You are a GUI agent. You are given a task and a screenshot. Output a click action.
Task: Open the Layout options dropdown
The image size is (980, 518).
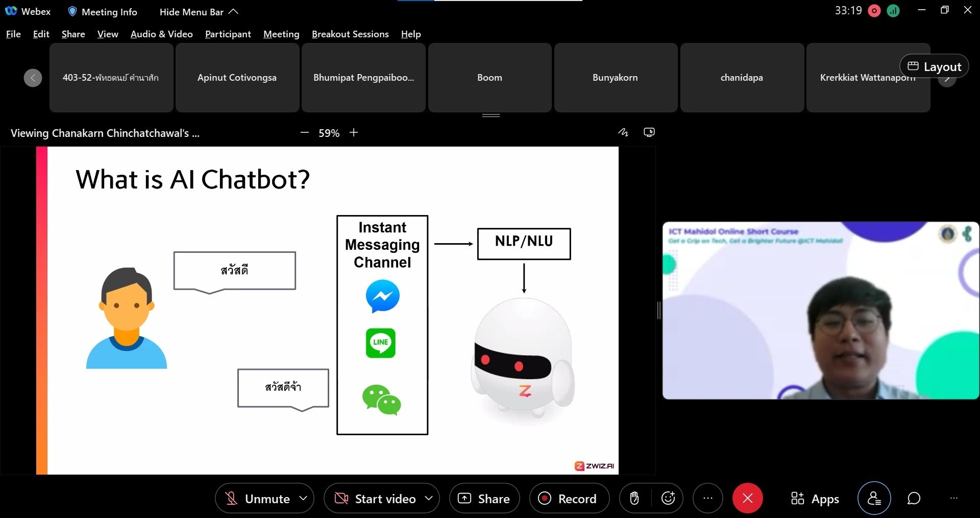[x=934, y=66]
